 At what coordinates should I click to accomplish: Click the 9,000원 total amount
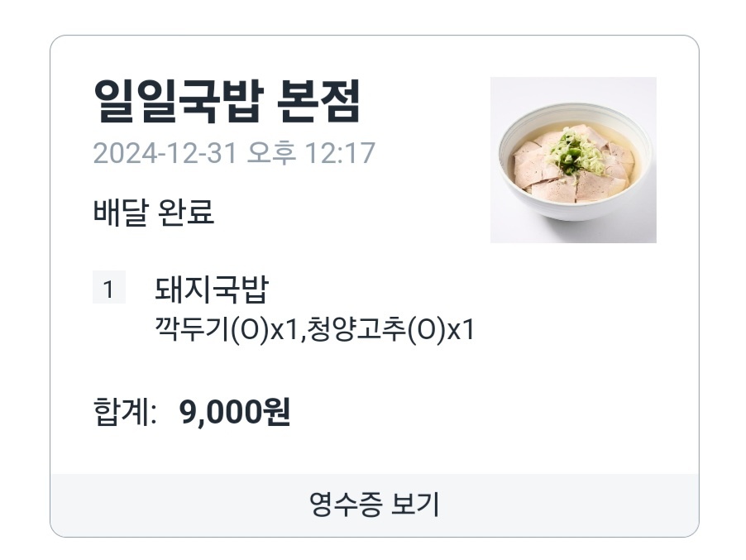coord(235,412)
